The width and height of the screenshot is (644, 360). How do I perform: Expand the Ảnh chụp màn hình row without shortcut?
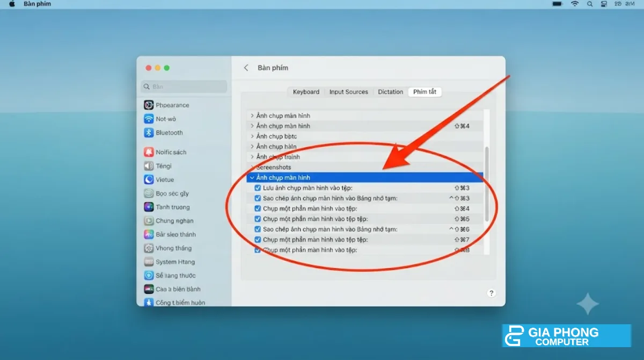pyautogui.click(x=252, y=116)
